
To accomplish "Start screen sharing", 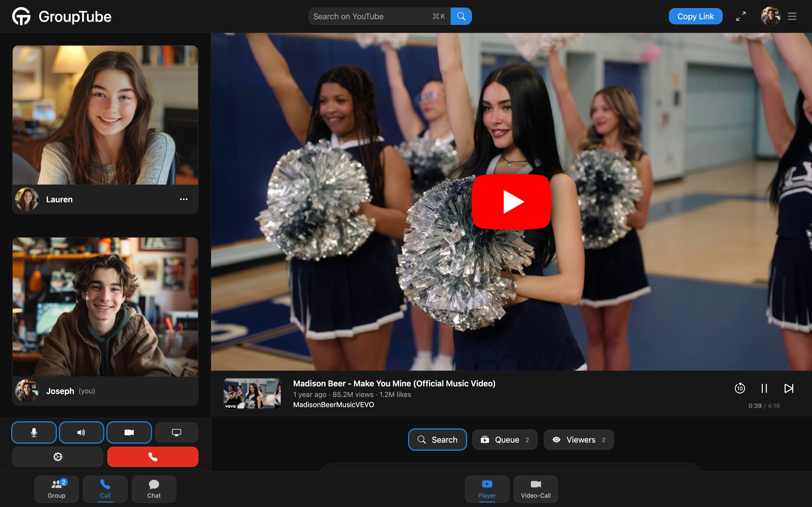I will pyautogui.click(x=177, y=432).
